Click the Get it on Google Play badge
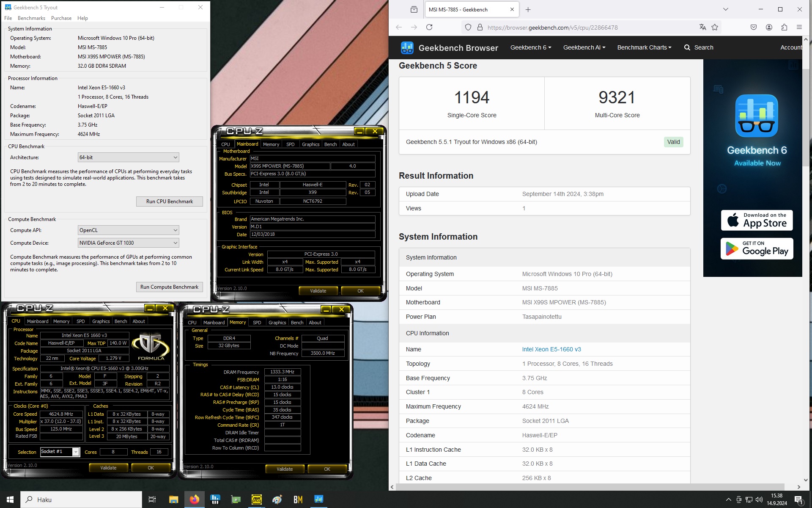This screenshot has height=508, width=812. point(757,248)
